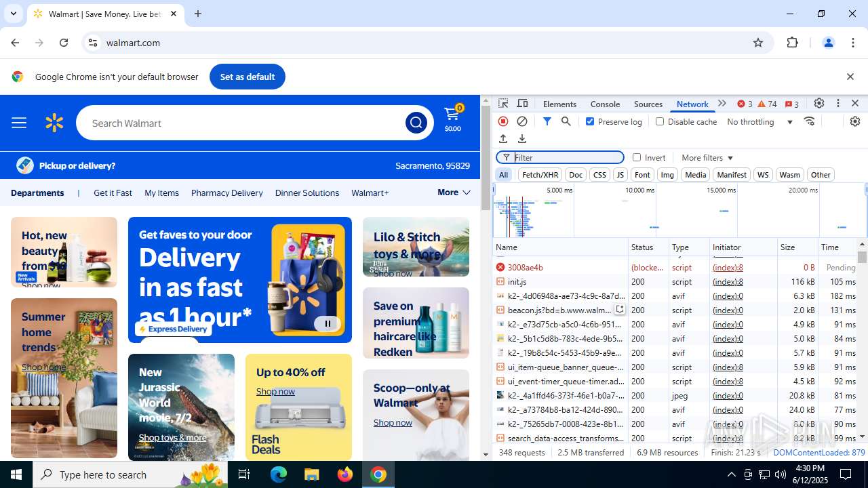Submit search with Walmart magnifier button
868x488 pixels.
[x=416, y=123]
